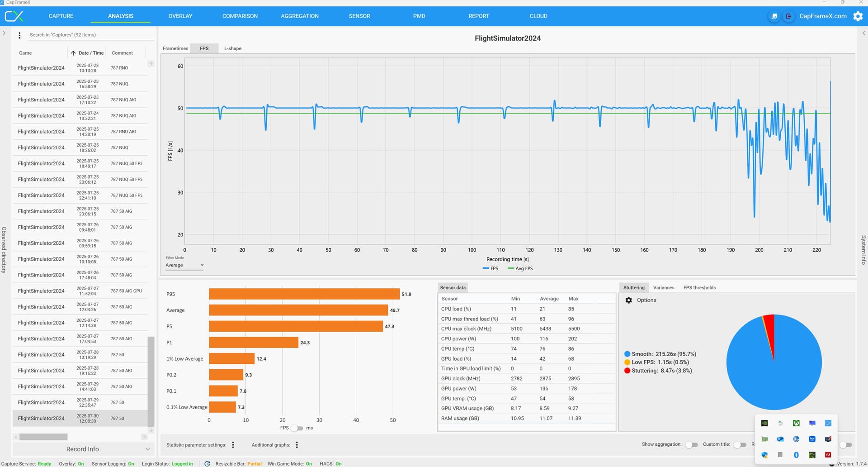Open the AGGREGATION tab
Image resolution: width=868 pixels, height=467 pixels.
300,16
